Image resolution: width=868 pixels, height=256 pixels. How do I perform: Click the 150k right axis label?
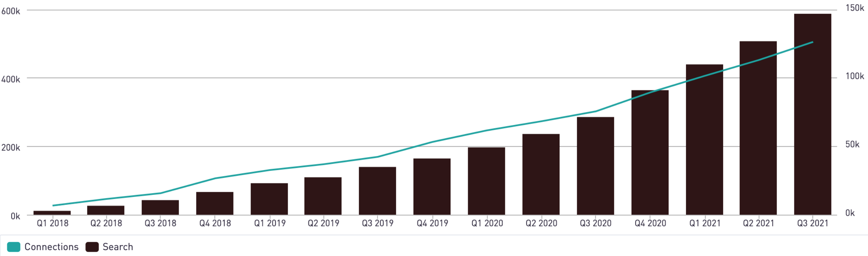coord(855,8)
